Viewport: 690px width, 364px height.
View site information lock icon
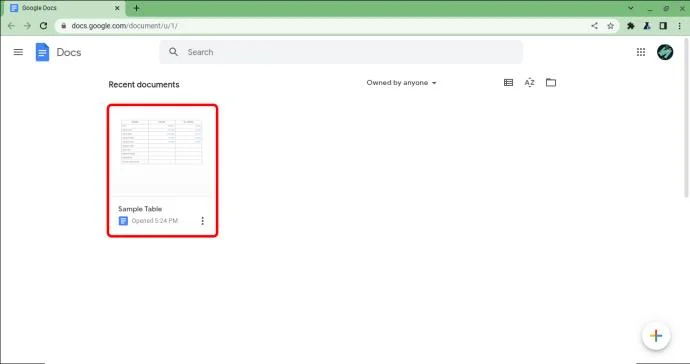63,26
